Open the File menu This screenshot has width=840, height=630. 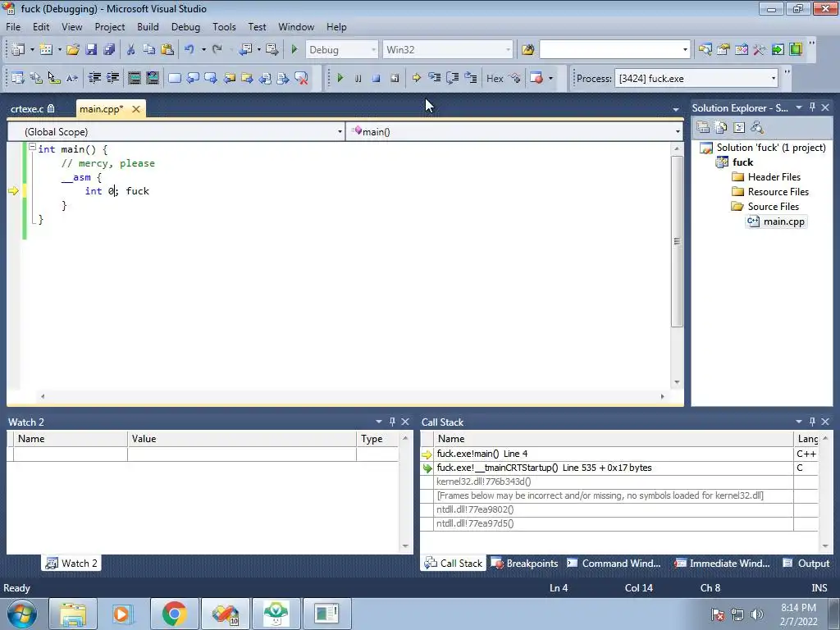(13, 27)
